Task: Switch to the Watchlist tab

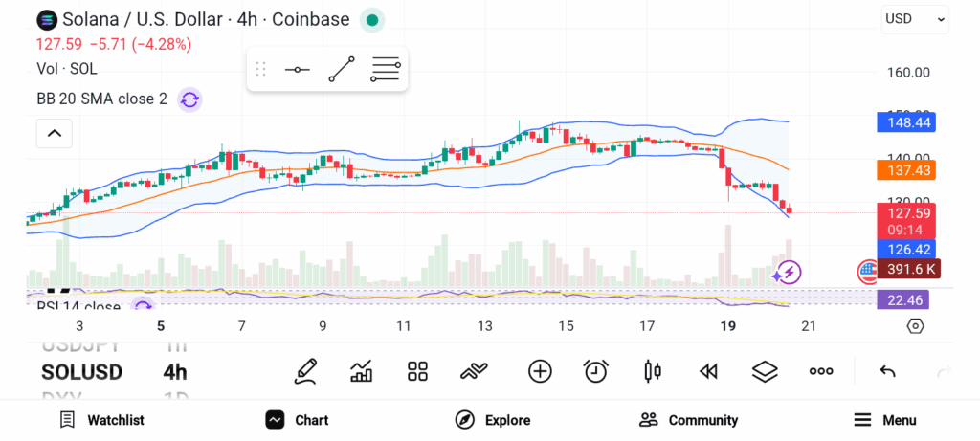Action: [x=101, y=420]
